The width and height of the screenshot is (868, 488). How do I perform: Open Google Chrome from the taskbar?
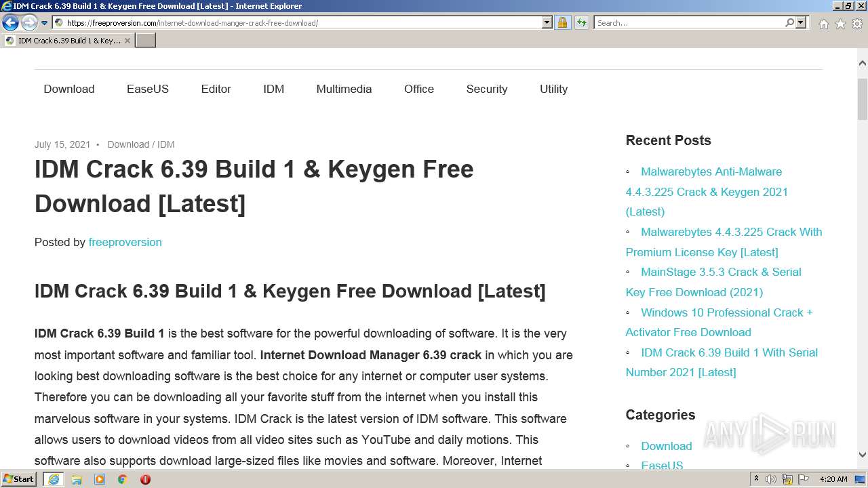coord(123,479)
